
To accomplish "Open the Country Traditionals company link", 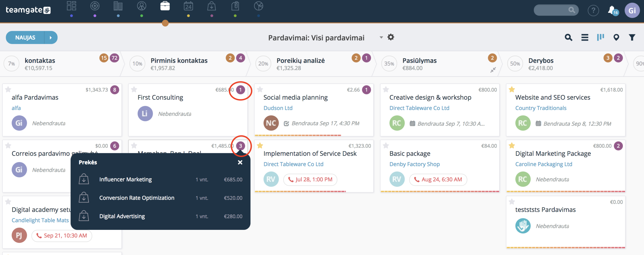I will click(541, 108).
